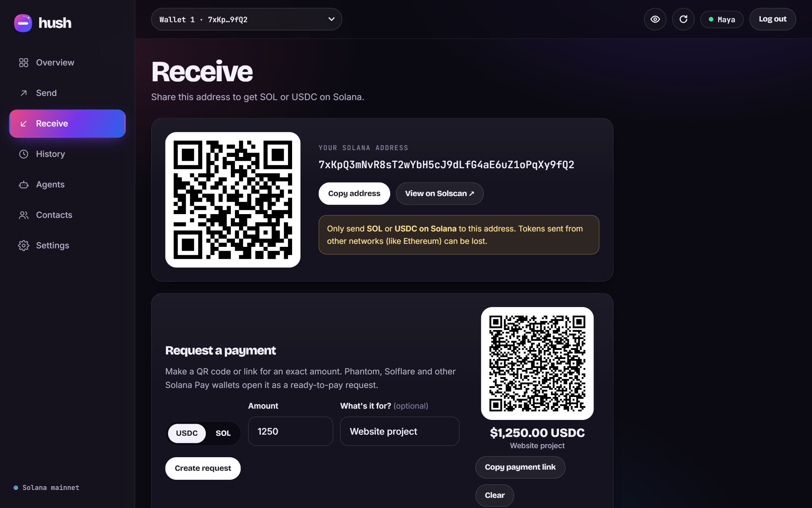Screen dimensions: 812x508
Task: Focus the Amount input field
Action: [291, 431]
